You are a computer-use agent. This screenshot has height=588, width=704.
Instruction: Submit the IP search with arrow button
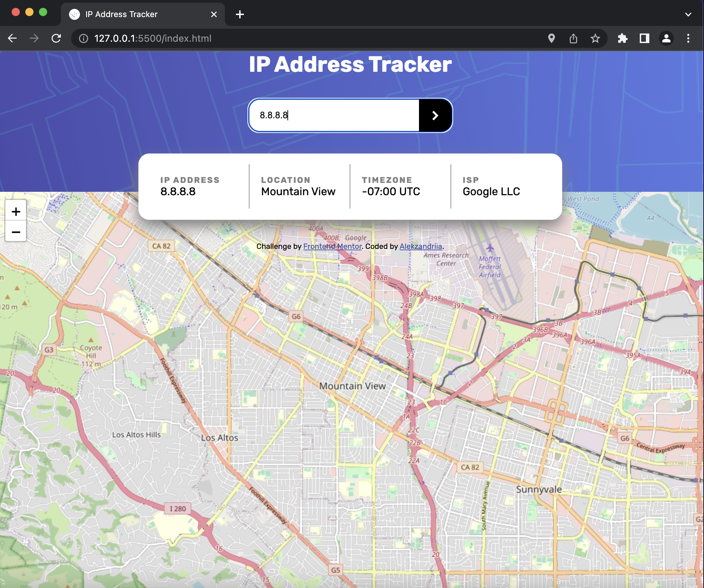[435, 116]
